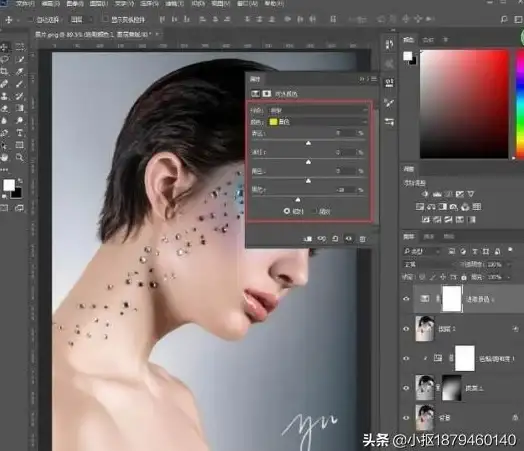Image resolution: width=524 pixels, height=451 pixels.
Task: Open the 图像 (Image) menu
Action: pos(75,4)
